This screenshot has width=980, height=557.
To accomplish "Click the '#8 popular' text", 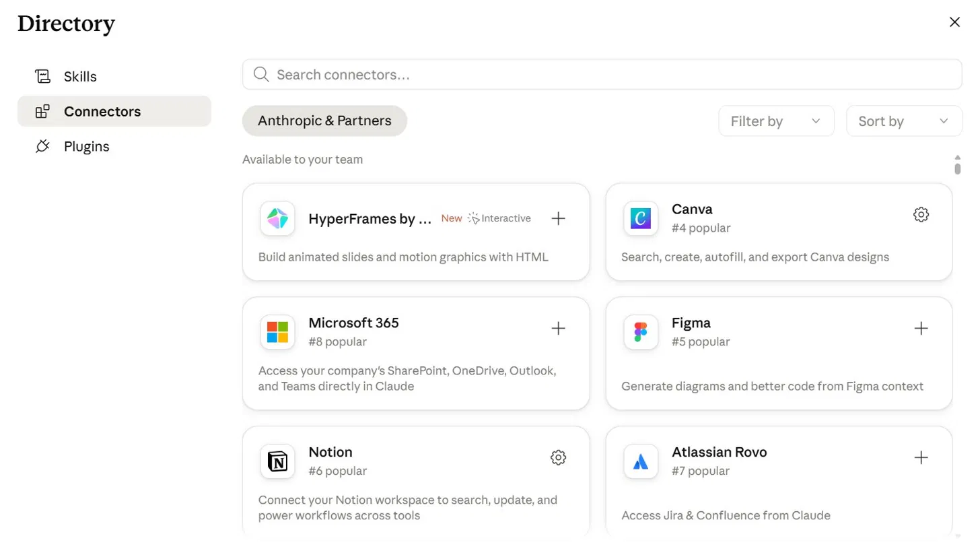I will 337,341.
